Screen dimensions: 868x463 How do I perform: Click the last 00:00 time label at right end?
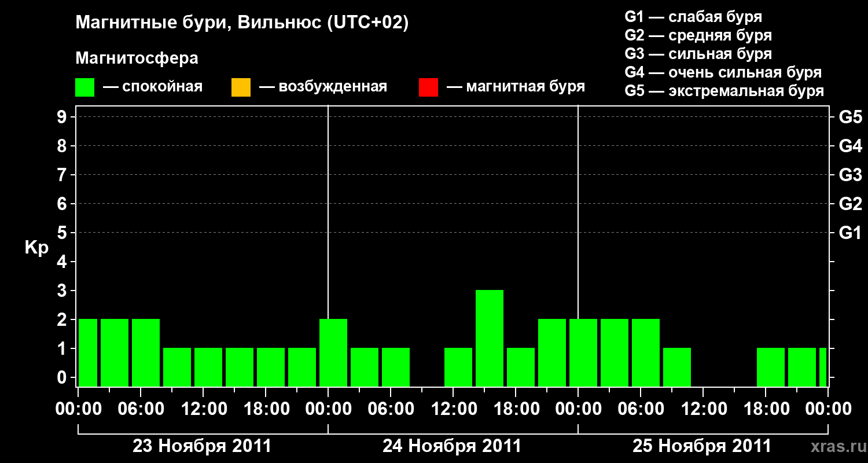[828, 409]
